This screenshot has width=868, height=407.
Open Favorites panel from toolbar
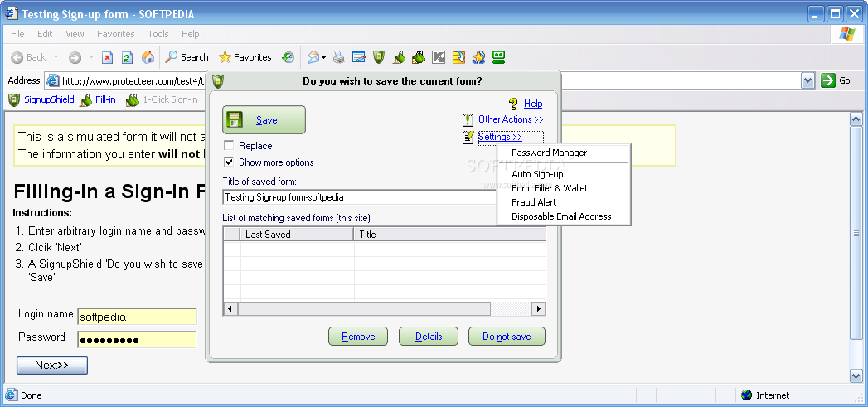pyautogui.click(x=245, y=57)
